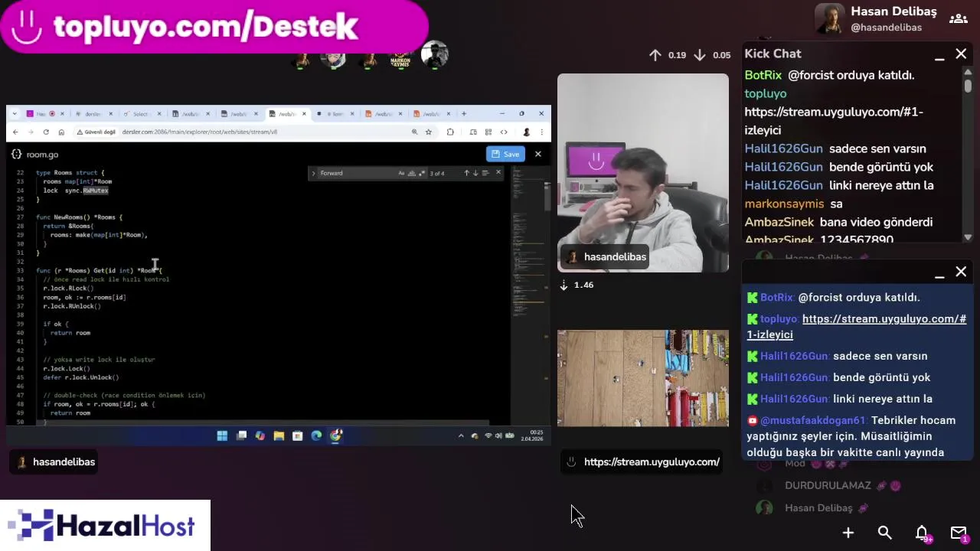
Task: Open Task View on the taskbar
Action: [x=241, y=435]
